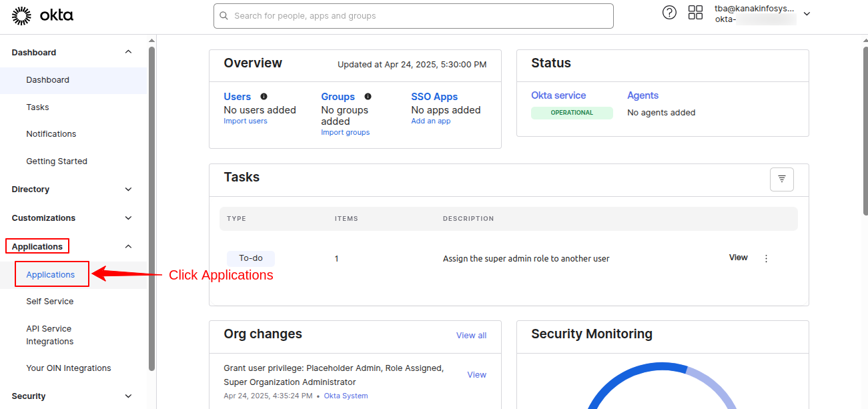Open Agents link
Viewport: 868px width, 409px height.
pyautogui.click(x=642, y=95)
